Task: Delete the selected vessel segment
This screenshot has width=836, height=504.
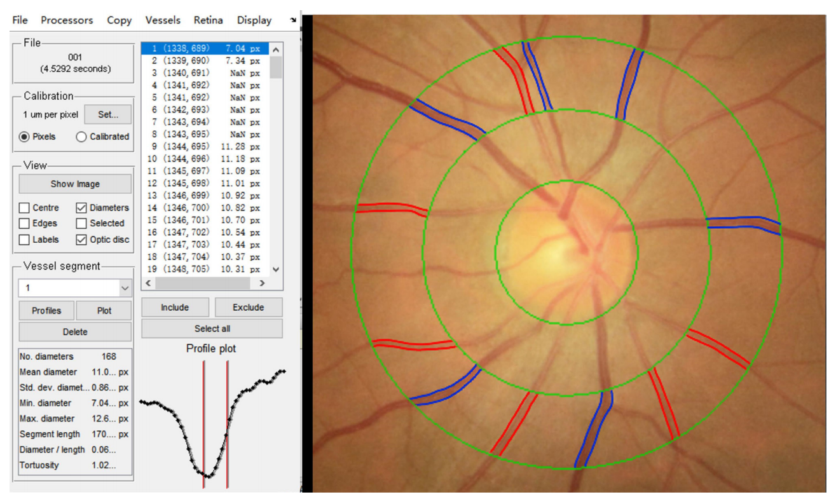Action: point(75,332)
